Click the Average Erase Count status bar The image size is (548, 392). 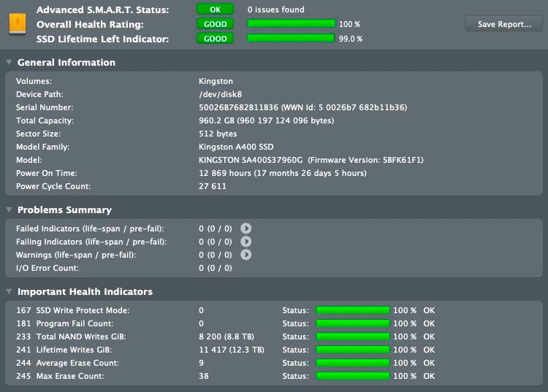click(353, 363)
